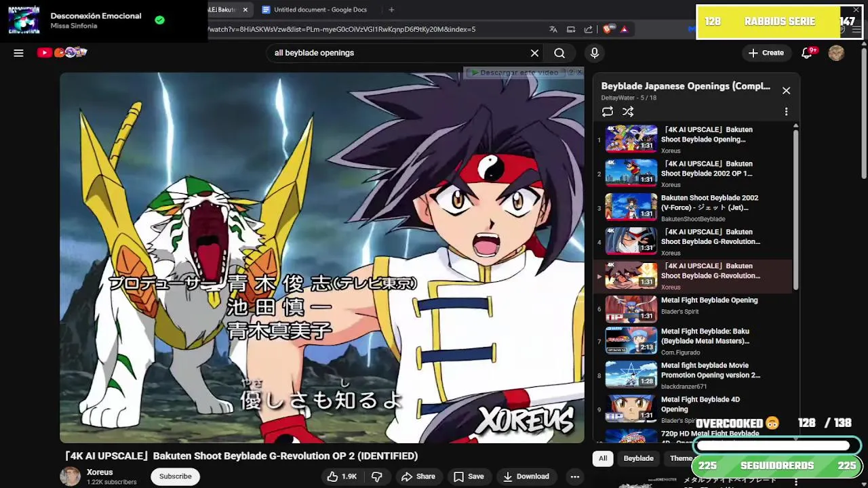
Task: Toggle loop playlist
Action: click(x=608, y=111)
